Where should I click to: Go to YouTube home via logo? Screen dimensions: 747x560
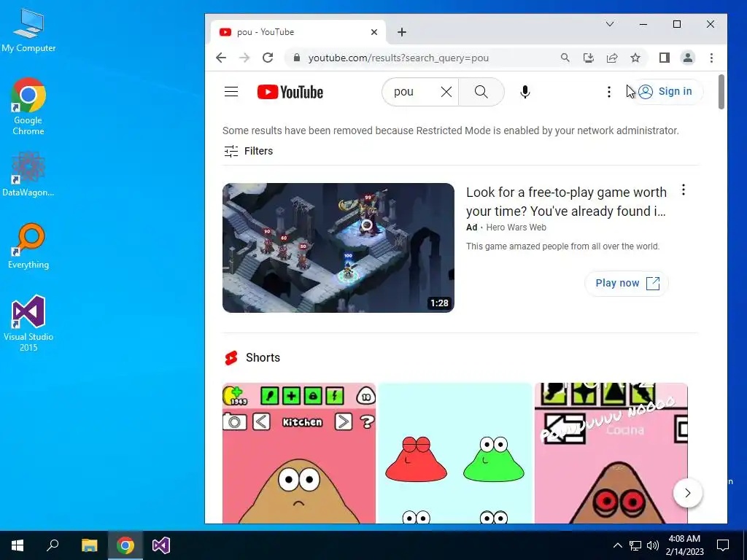(290, 92)
